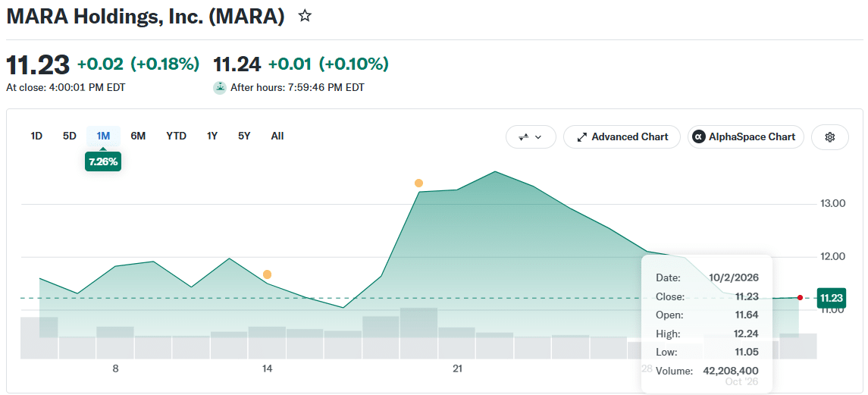Click the 11.23 price label tag on axis
The height and width of the screenshot is (395, 868).
(831, 298)
